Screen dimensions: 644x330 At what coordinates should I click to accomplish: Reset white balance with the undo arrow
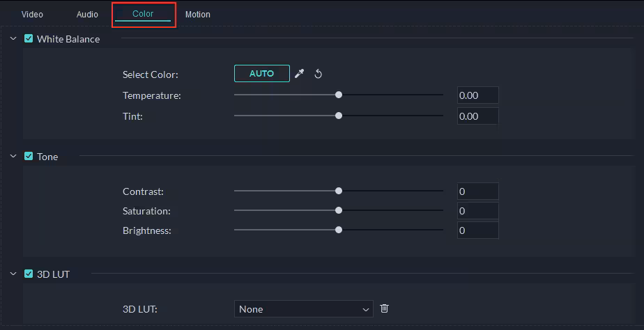tap(319, 74)
